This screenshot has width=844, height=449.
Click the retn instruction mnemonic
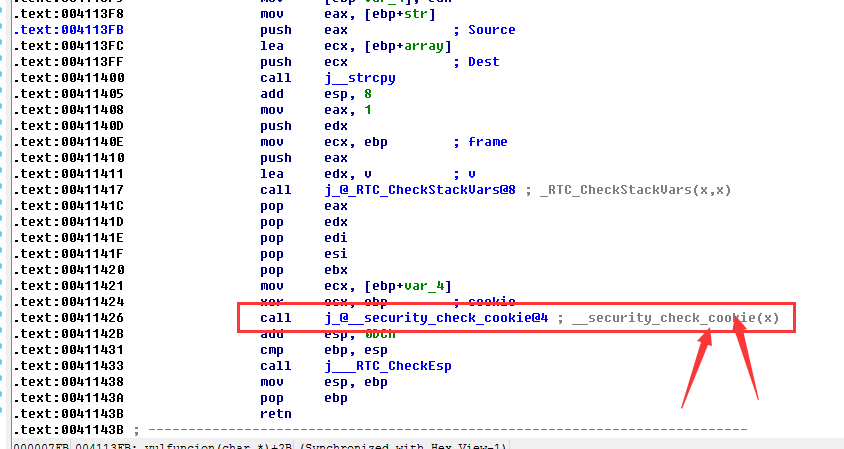point(274,414)
